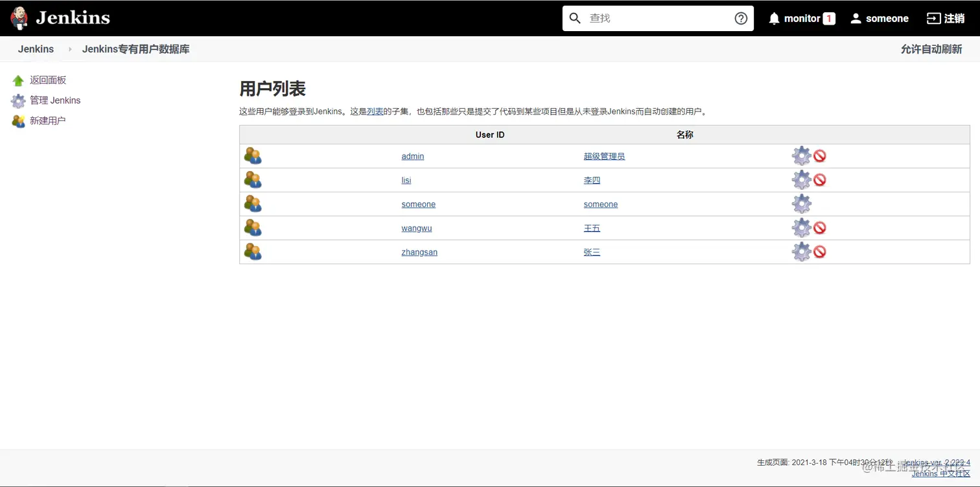980x487 pixels.
Task: Open 李四 name link
Action: click(592, 180)
